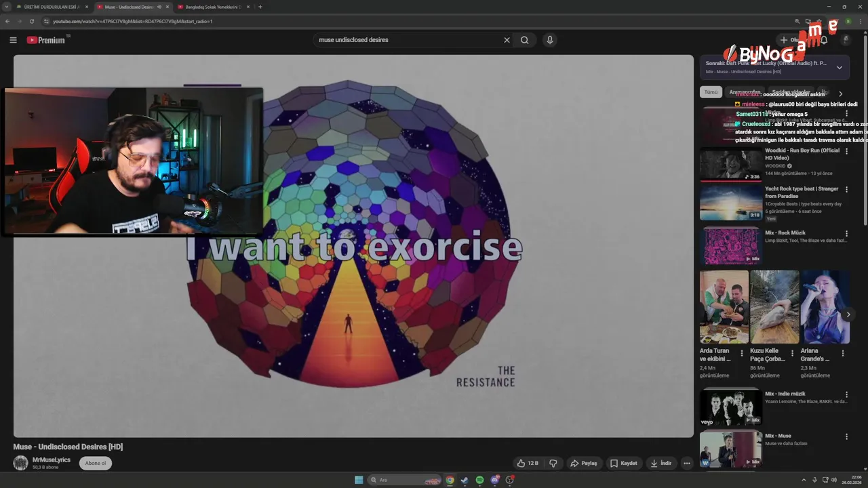The height and width of the screenshot is (488, 868).
Task: Click the Chrome address bar URL
Action: (133, 21)
